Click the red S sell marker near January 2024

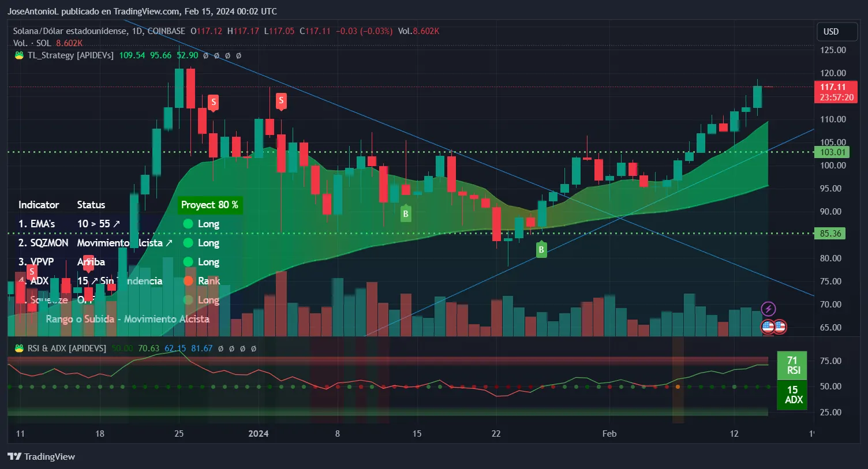(x=281, y=101)
